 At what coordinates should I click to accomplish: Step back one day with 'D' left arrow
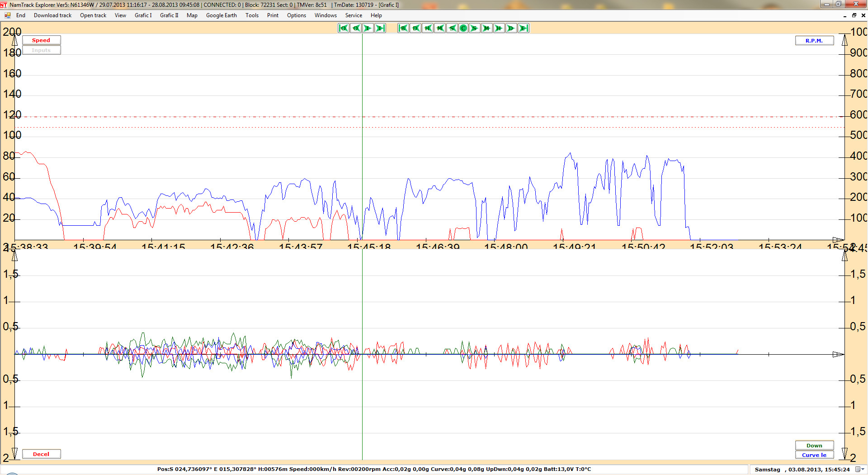click(x=415, y=28)
